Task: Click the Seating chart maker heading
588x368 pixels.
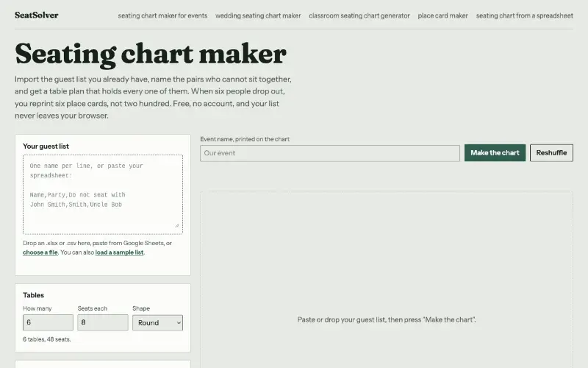Action: [151, 54]
